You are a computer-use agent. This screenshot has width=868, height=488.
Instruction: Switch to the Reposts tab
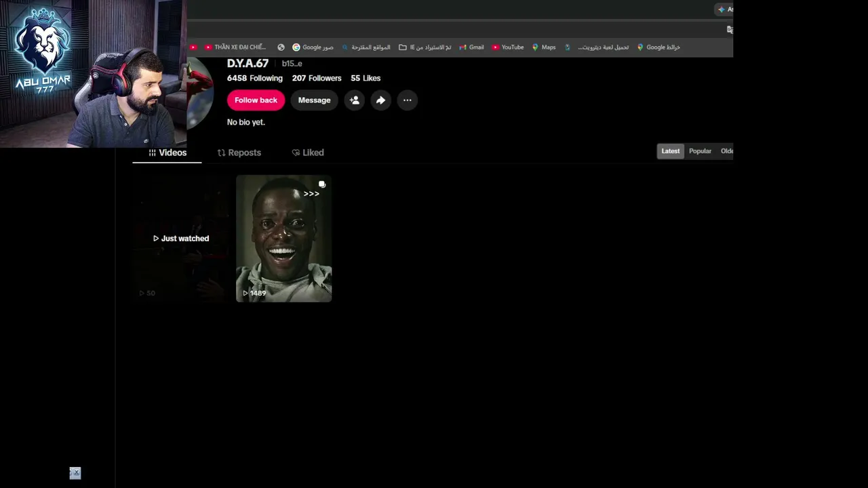[x=239, y=152]
